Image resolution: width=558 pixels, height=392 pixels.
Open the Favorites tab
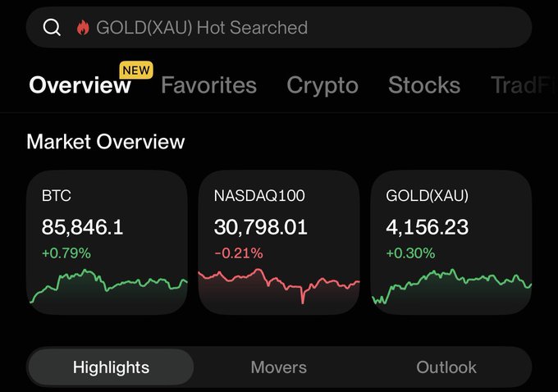coord(209,85)
